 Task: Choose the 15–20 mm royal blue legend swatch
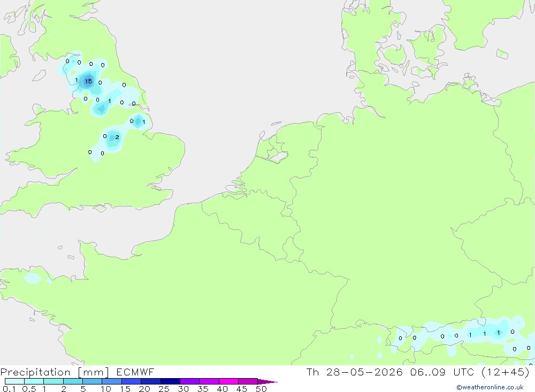click(x=132, y=381)
